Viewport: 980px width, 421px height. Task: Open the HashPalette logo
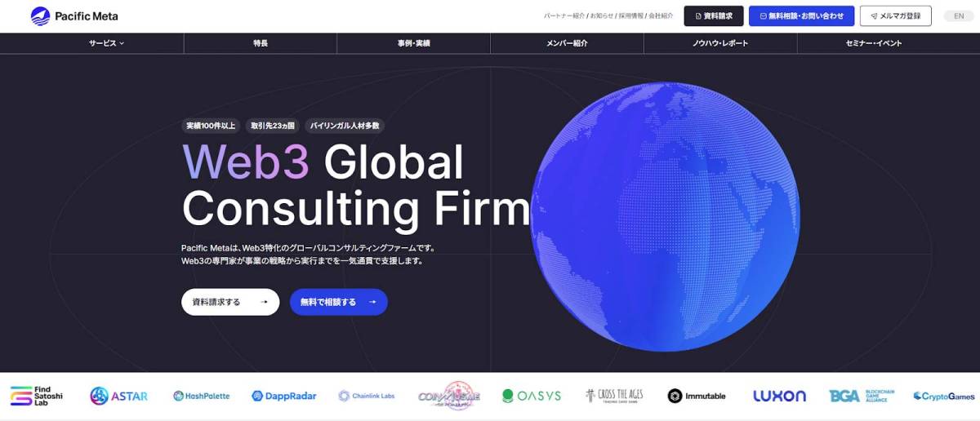click(x=202, y=396)
